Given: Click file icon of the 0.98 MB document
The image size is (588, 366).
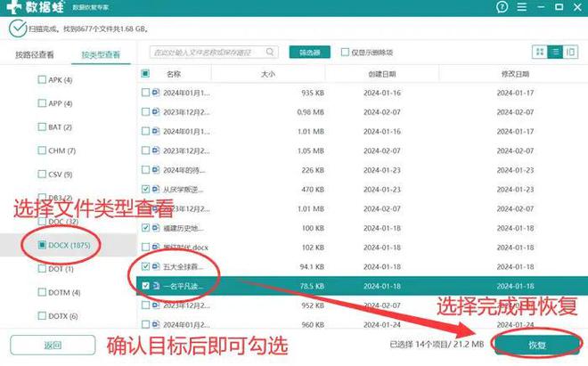Looking at the screenshot, I should click(156, 111).
